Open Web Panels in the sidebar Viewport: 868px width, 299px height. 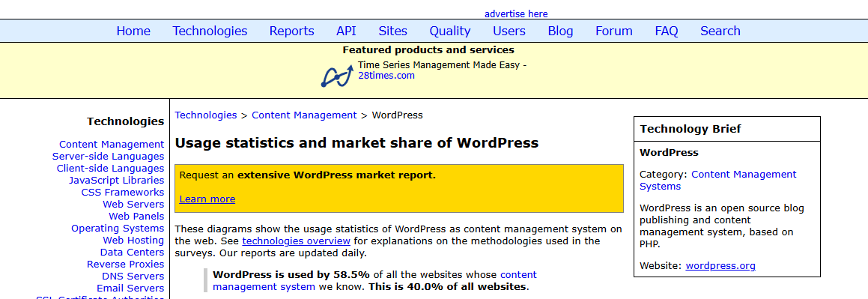(136, 217)
